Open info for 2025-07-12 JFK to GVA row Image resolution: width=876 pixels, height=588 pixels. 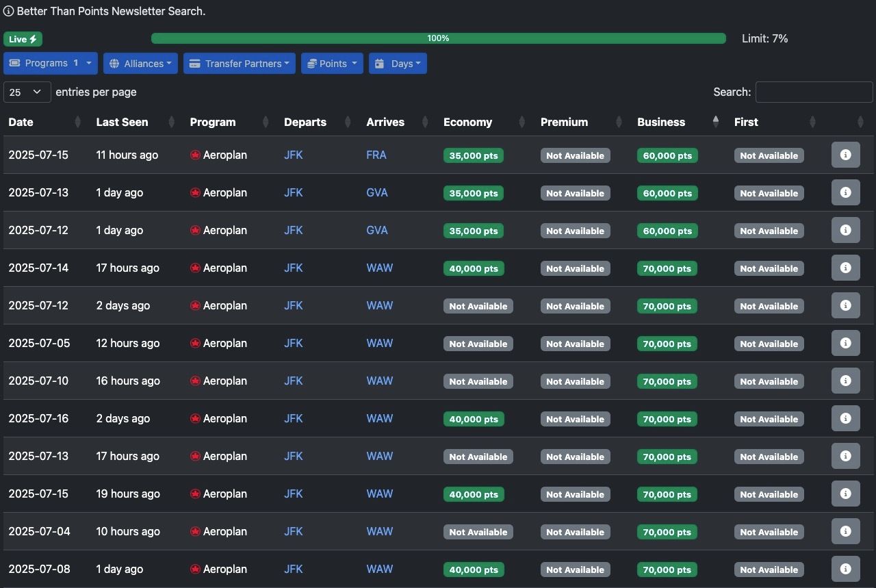(845, 230)
